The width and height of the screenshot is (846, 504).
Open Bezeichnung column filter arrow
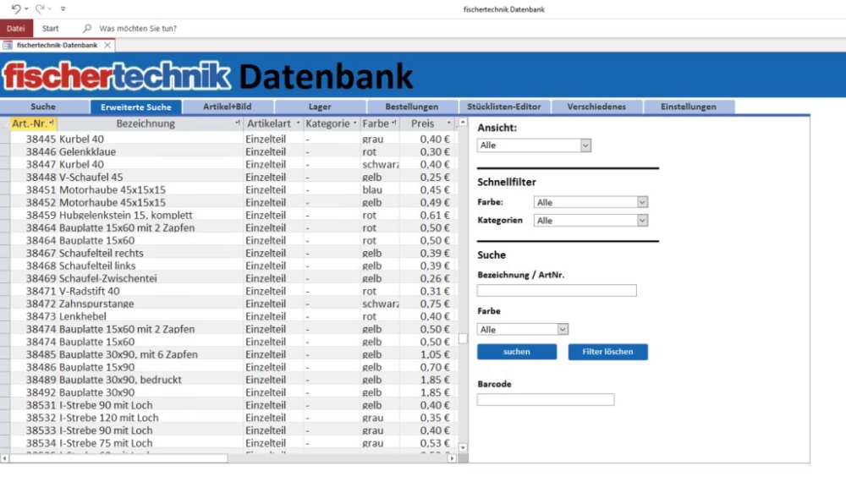coord(238,123)
